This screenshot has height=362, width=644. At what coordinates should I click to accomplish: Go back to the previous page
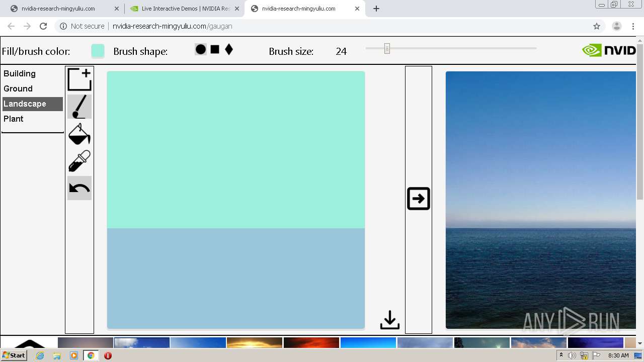(x=11, y=26)
